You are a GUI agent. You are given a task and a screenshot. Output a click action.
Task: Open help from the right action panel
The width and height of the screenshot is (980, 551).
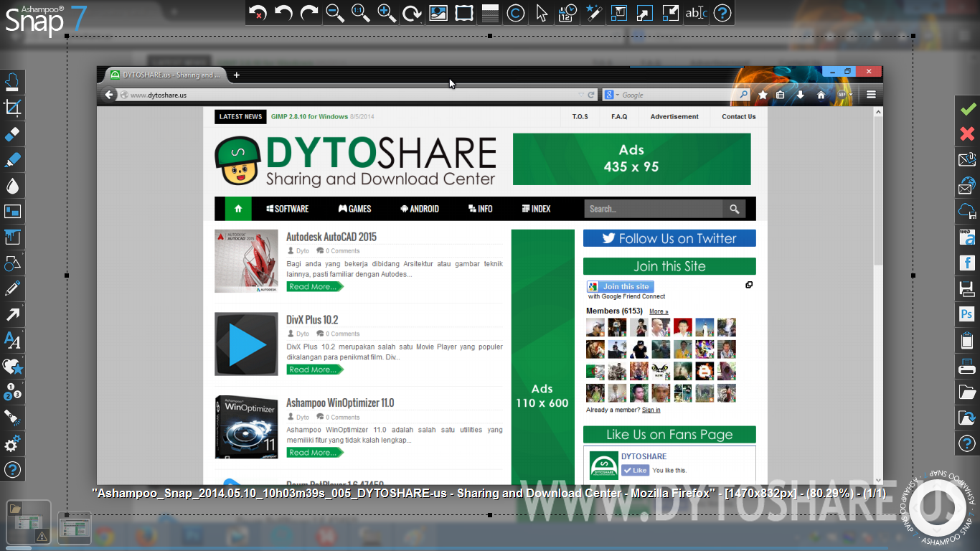[968, 444]
